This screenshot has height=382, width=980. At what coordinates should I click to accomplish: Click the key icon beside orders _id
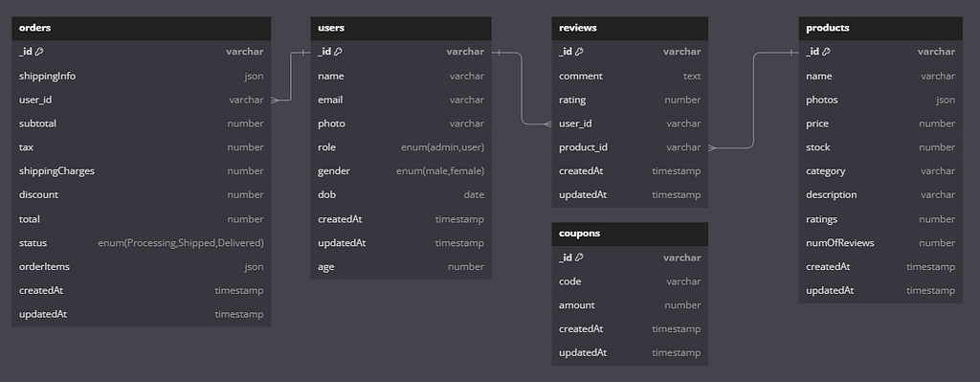[x=39, y=52]
